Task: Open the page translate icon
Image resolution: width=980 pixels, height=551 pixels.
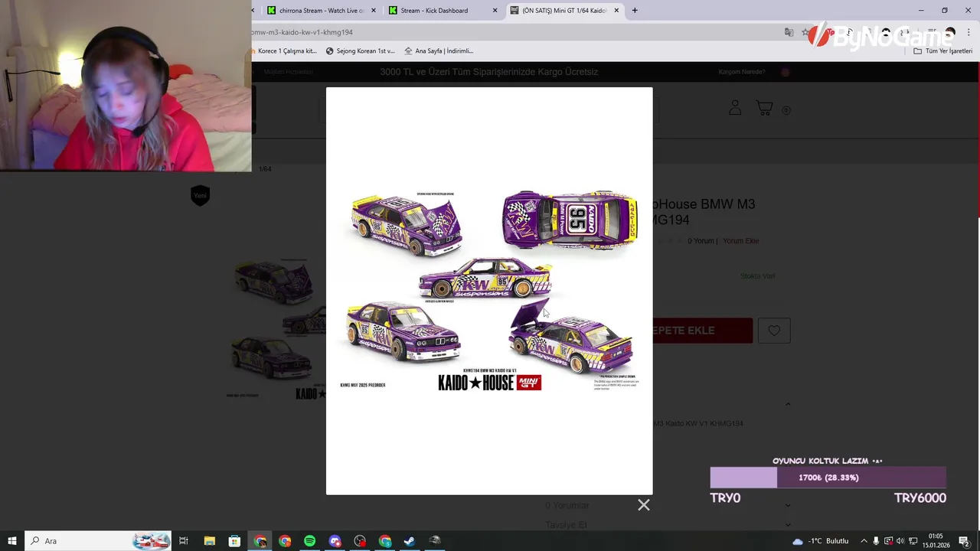Action: (x=789, y=32)
